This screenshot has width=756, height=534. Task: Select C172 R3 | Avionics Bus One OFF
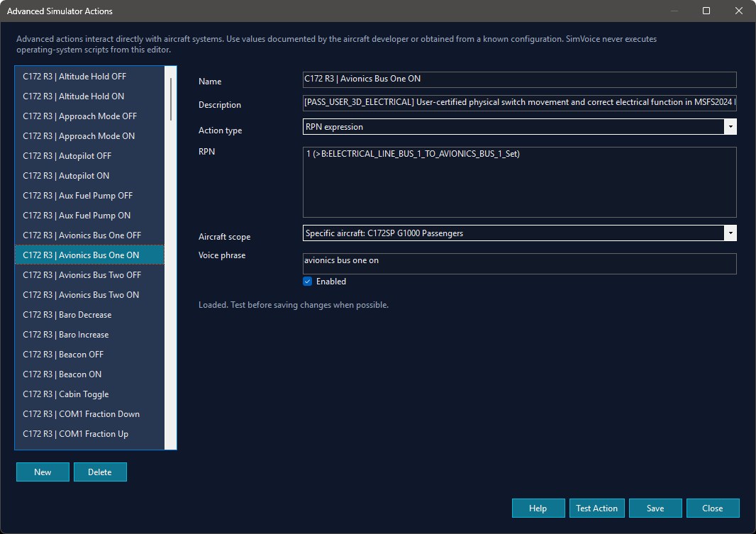coord(89,235)
